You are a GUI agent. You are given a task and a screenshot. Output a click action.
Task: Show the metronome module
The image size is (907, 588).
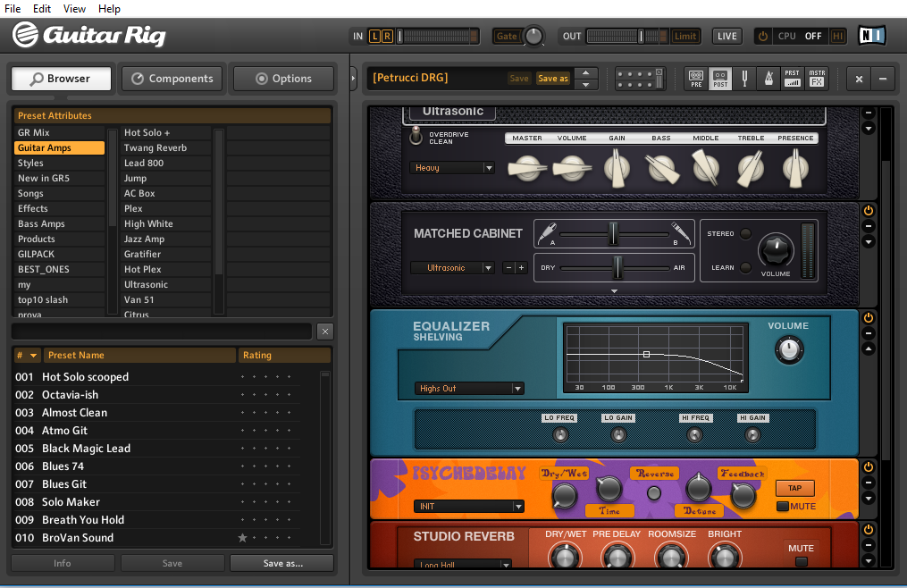coord(768,78)
